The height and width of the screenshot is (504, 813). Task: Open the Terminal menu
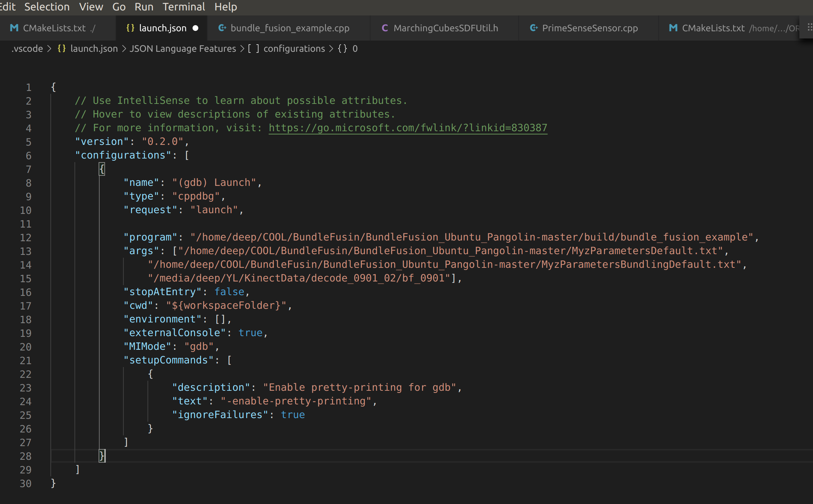183,7
